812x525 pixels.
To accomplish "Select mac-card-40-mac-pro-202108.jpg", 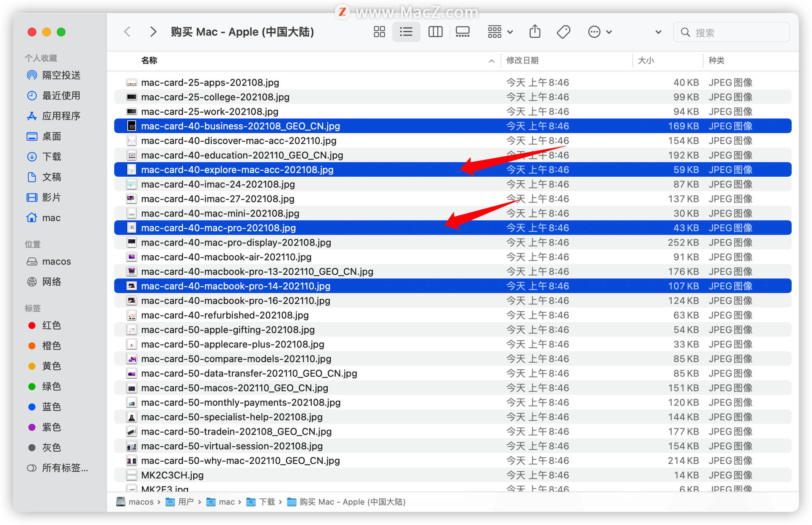I will 453,228.
